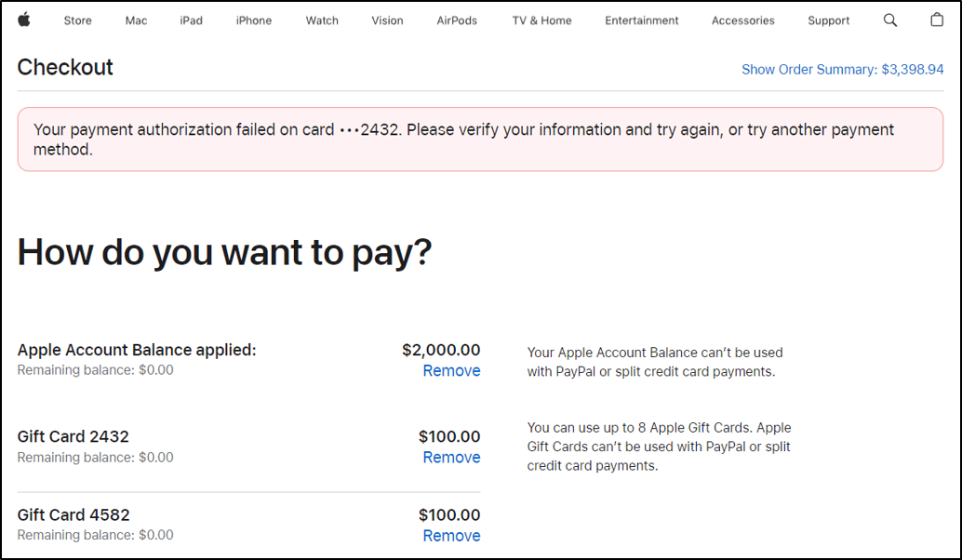962x560 pixels.
Task: Select AirPods in the navigation
Action: click(x=457, y=20)
